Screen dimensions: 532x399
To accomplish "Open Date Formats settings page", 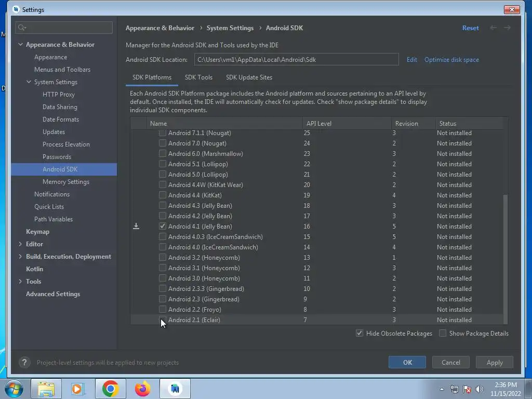I will (61, 119).
